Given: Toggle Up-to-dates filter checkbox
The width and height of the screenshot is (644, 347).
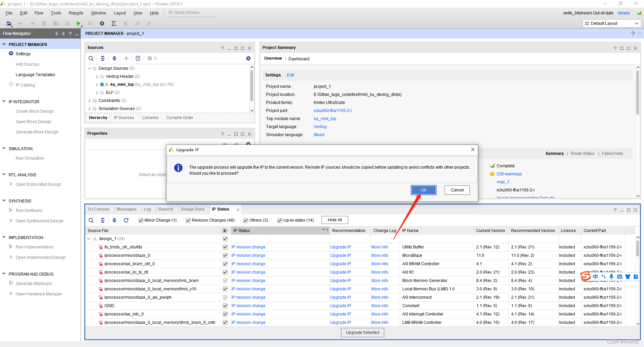Looking at the screenshot, I should [x=280, y=220].
